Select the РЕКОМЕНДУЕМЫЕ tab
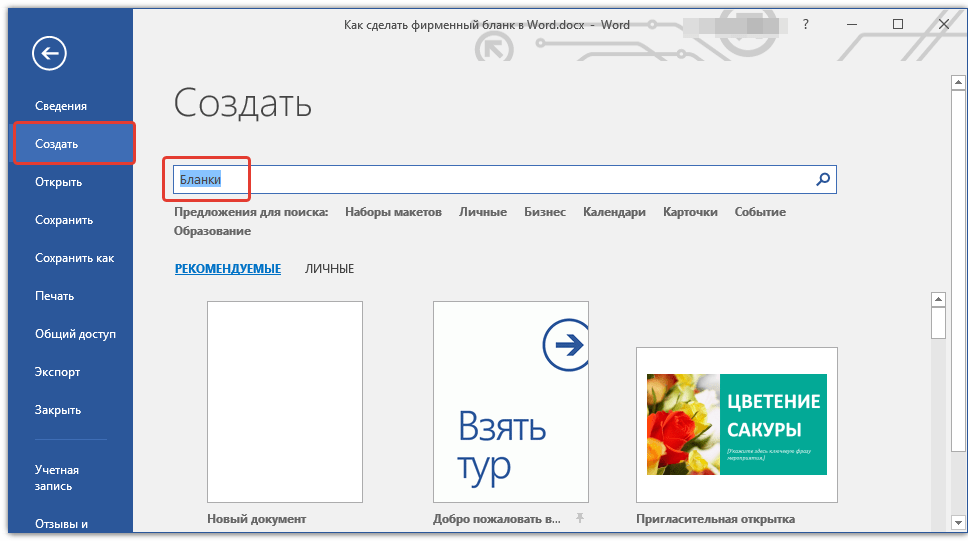 pyautogui.click(x=227, y=269)
